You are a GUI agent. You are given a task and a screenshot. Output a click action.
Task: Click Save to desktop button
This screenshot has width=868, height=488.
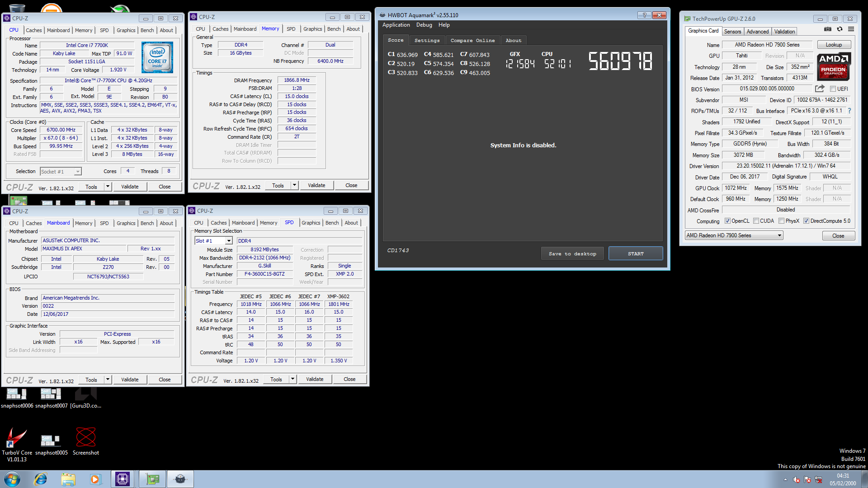click(572, 253)
